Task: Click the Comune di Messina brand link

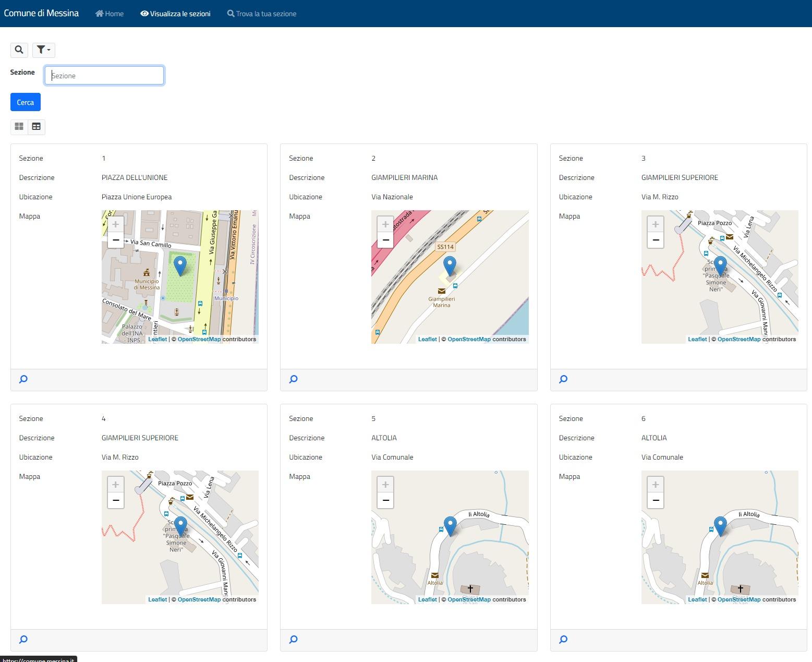Action: (x=41, y=13)
